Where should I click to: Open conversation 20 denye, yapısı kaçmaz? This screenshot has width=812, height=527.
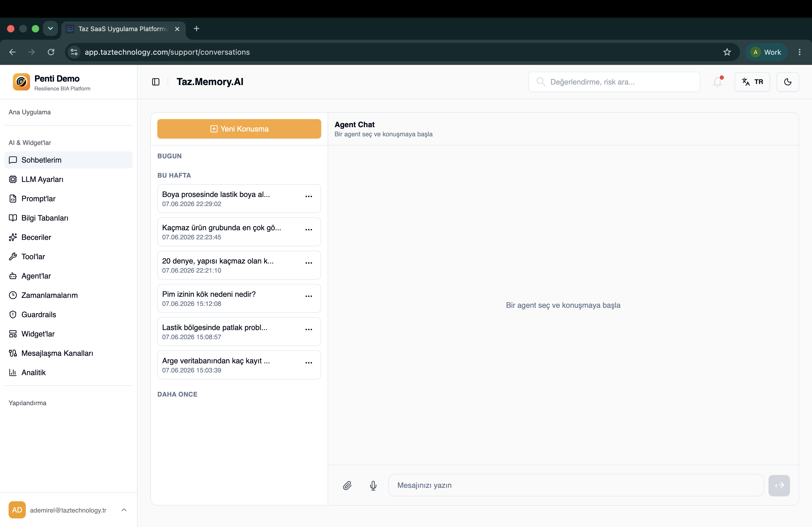[x=239, y=265]
